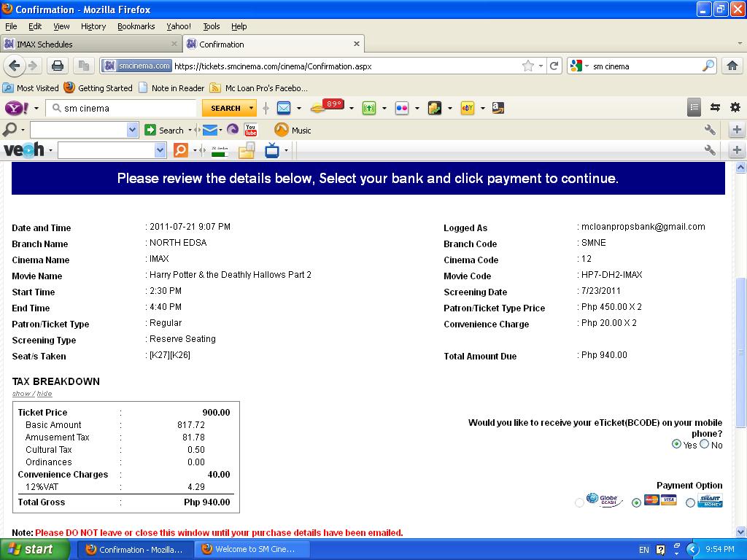Image resolution: width=747 pixels, height=560 pixels.
Task: Click the orange Veoh search icon
Action: (181, 150)
